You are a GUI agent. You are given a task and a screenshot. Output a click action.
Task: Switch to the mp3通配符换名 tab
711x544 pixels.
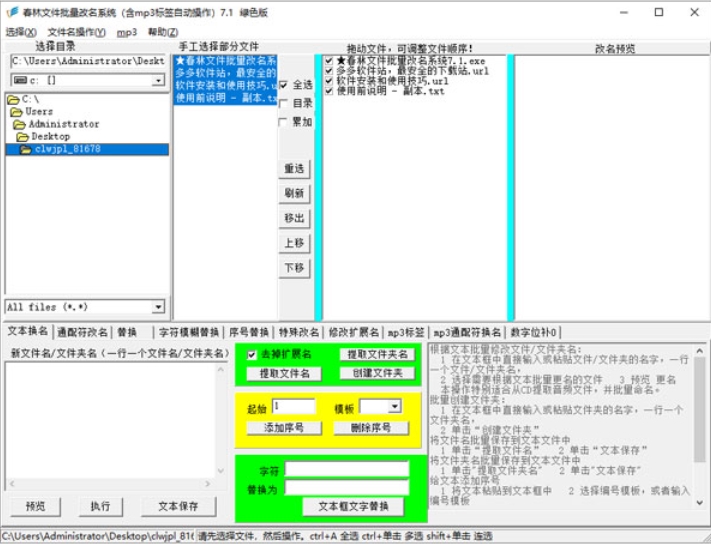pos(467,332)
